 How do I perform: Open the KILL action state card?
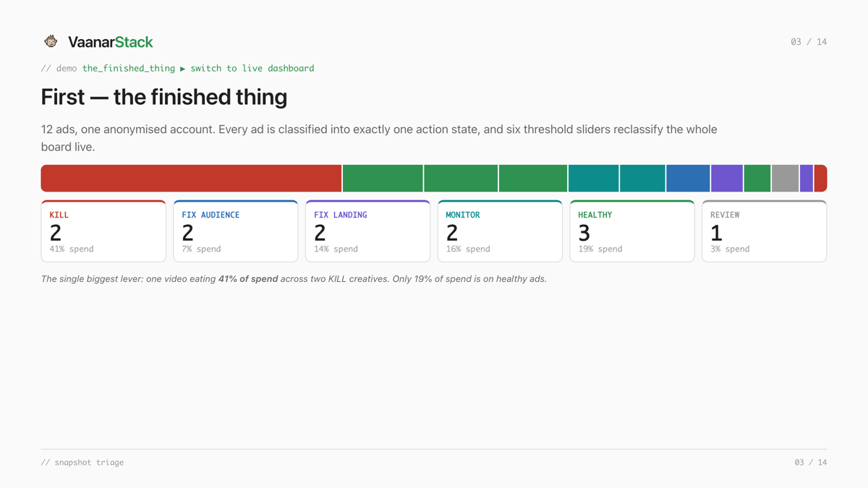coord(103,231)
